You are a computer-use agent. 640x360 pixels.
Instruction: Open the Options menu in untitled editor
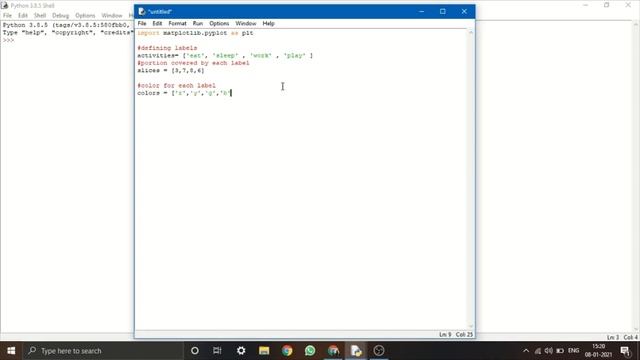(219, 24)
